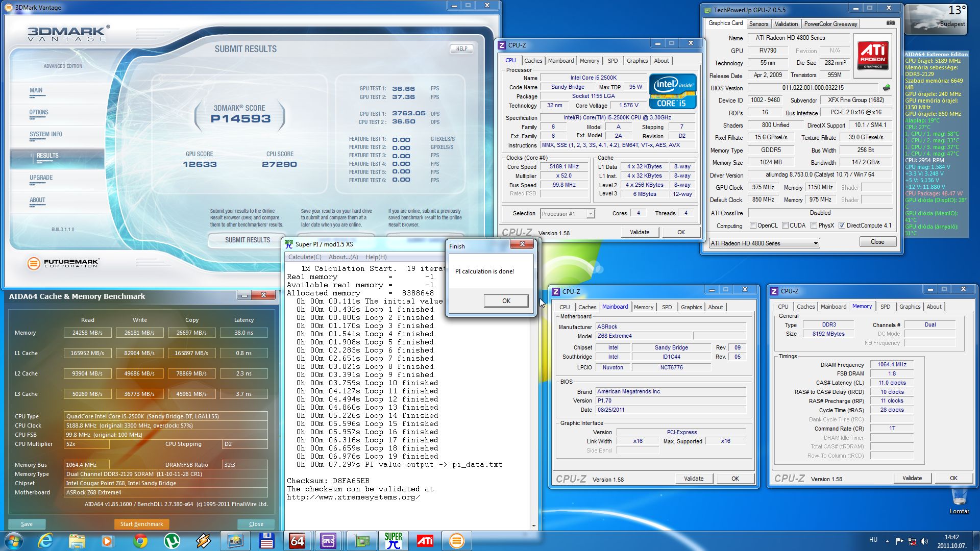Viewport: 980px width, 551px height.
Task: Open Super PI from the taskbar
Action: pyautogui.click(x=393, y=541)
